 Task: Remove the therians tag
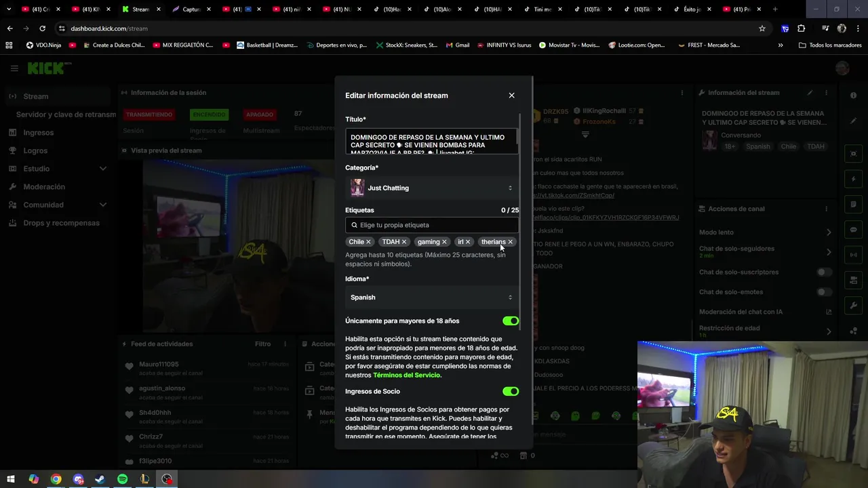point(510,242)
